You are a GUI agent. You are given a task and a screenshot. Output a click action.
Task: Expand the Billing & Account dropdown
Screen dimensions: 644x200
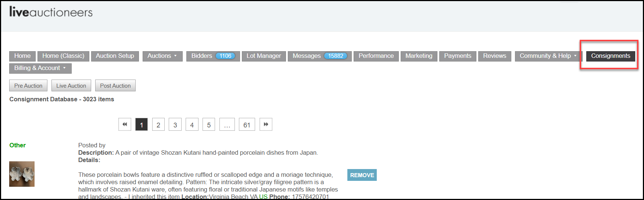[x=40, y=68]
